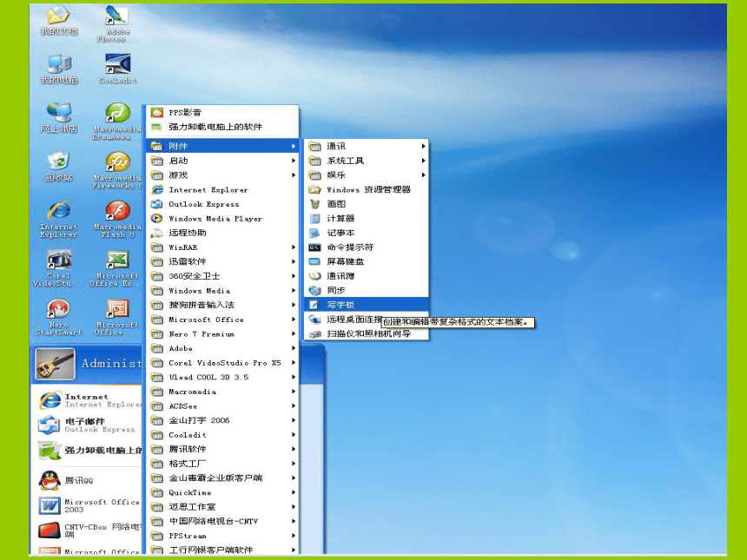
Task: Open Adobe Photoshop desktop shortcut
Action: click(x=117, y=23)
